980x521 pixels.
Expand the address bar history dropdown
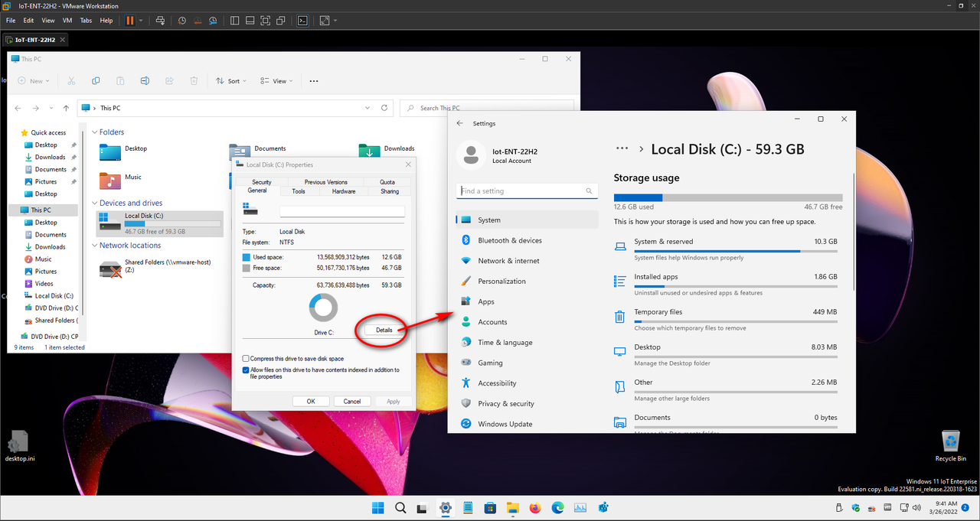(x=367, y=108)
